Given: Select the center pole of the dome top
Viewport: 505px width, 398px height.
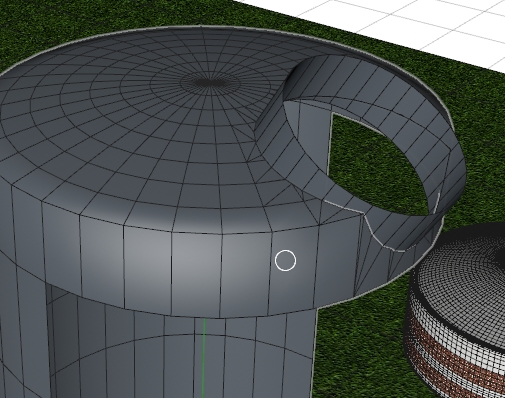Looking at the screenshot, I should click(209, 82).
